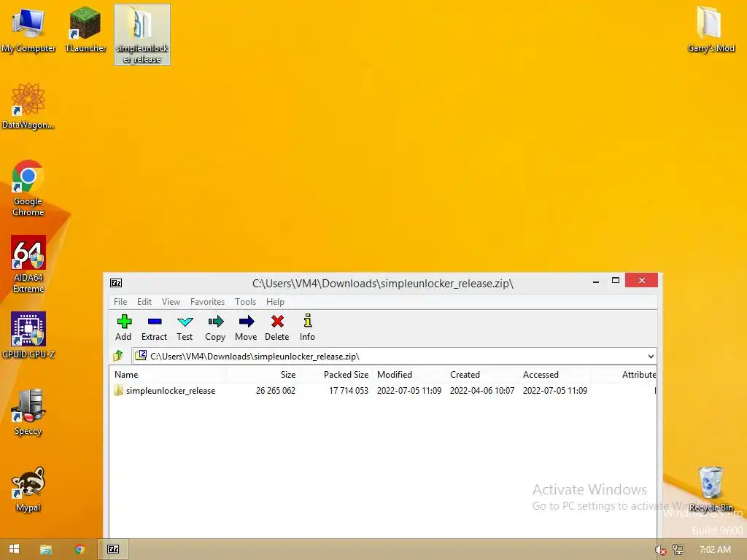
Task: Open Chrome from the taskbar
Action: [80, 549]
